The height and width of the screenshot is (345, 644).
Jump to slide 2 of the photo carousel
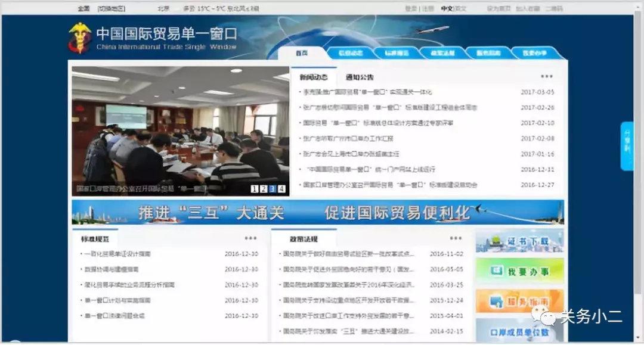(x=264, y=189)
